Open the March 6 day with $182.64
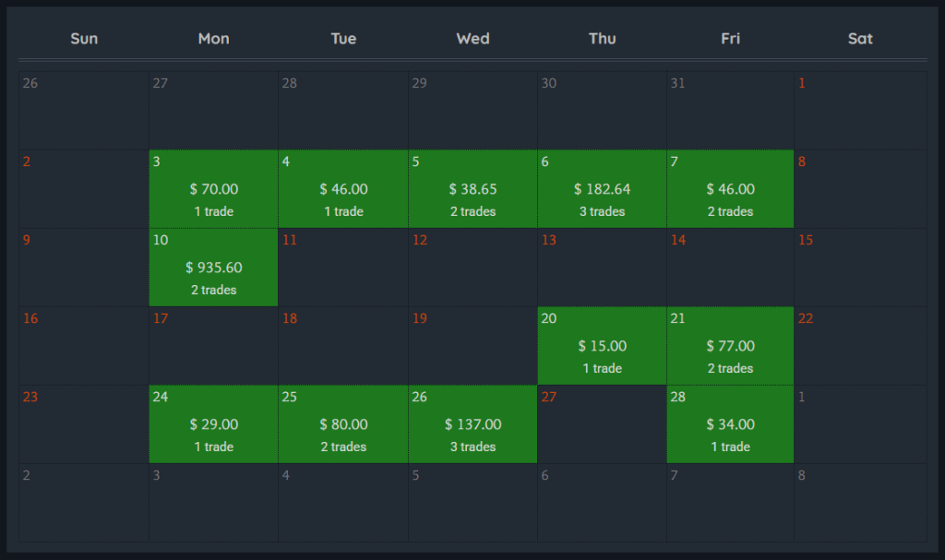The image size is (945, 560). [602, 189]
